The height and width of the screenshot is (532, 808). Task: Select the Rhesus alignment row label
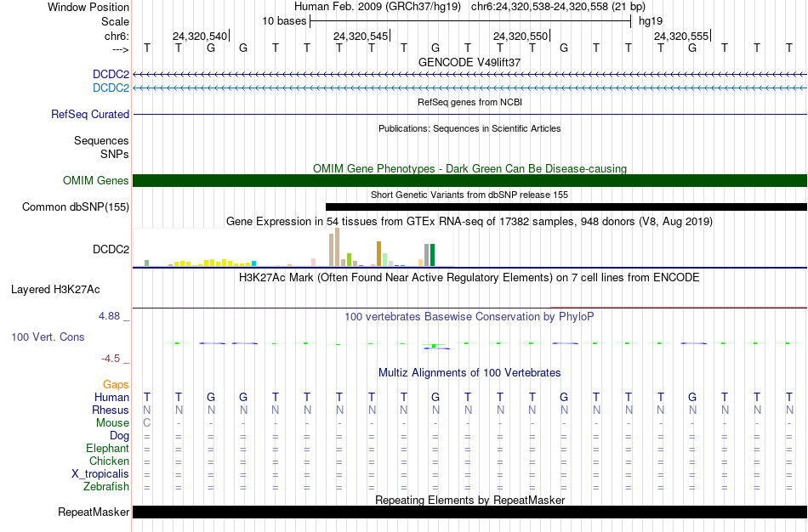[x=111, y=410]
